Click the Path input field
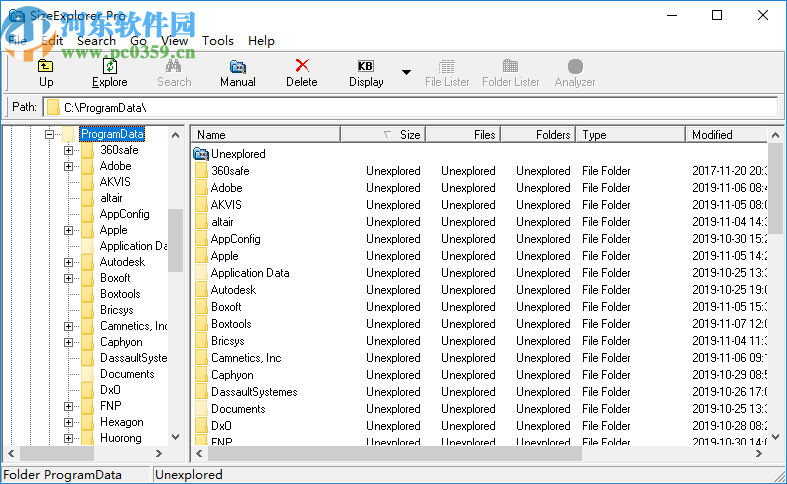 (411, 107)
